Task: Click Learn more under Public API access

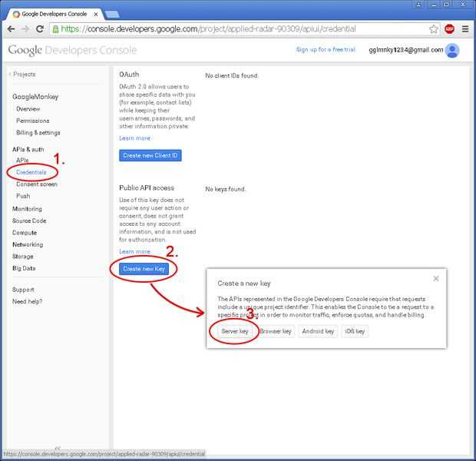Action: 134,251
